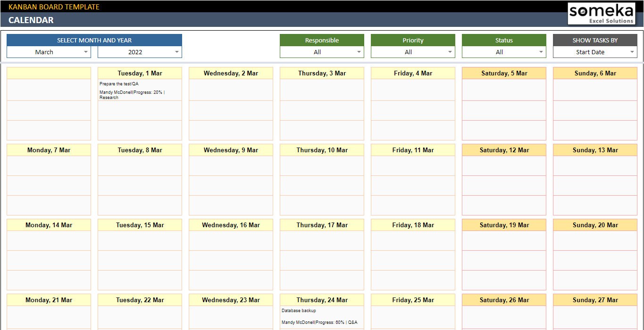
Task: Click the SHOW TASKS BY header
Action: pos(594,40)
